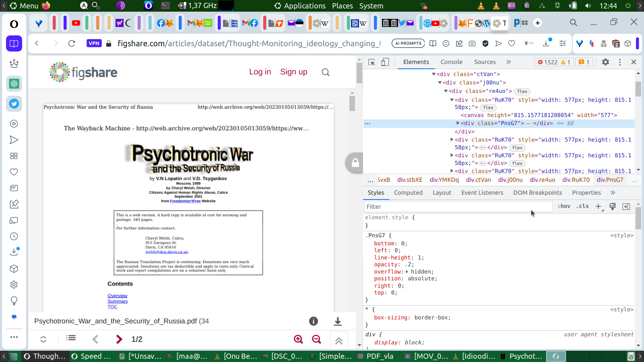Click the inspect element picker icon
644x362 pixels.
click(x=372, y=62)
